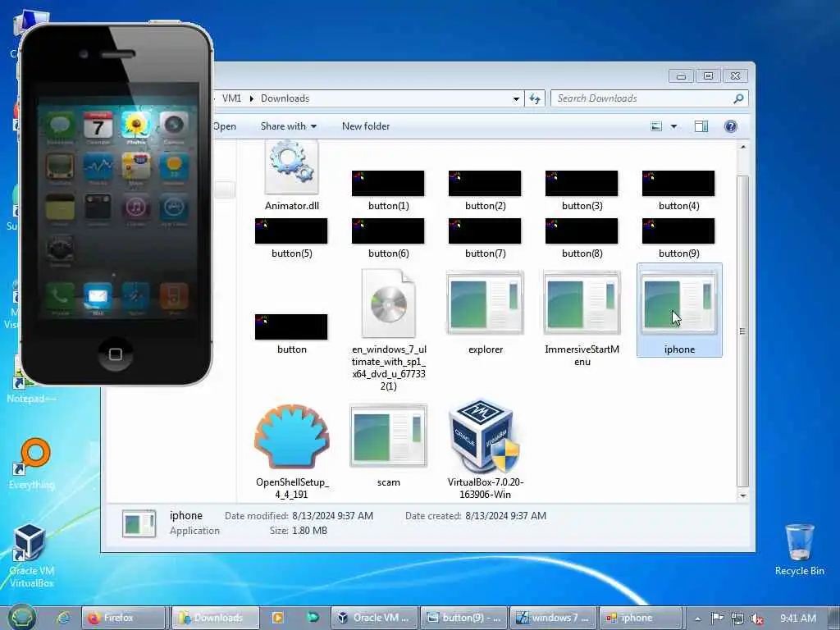Screen dimensions: 840x630
Task: Open the Share with dropdown
Action: 288,126
